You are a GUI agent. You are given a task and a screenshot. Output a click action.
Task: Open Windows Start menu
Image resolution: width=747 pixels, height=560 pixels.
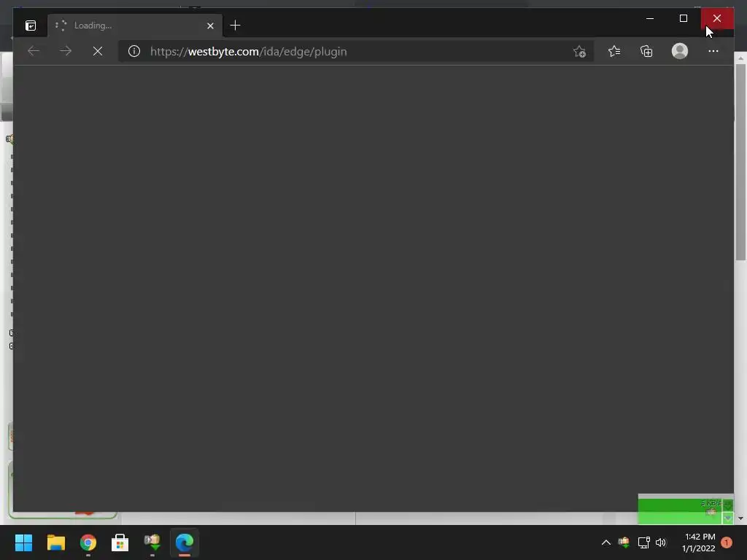[x=23, y=542]
